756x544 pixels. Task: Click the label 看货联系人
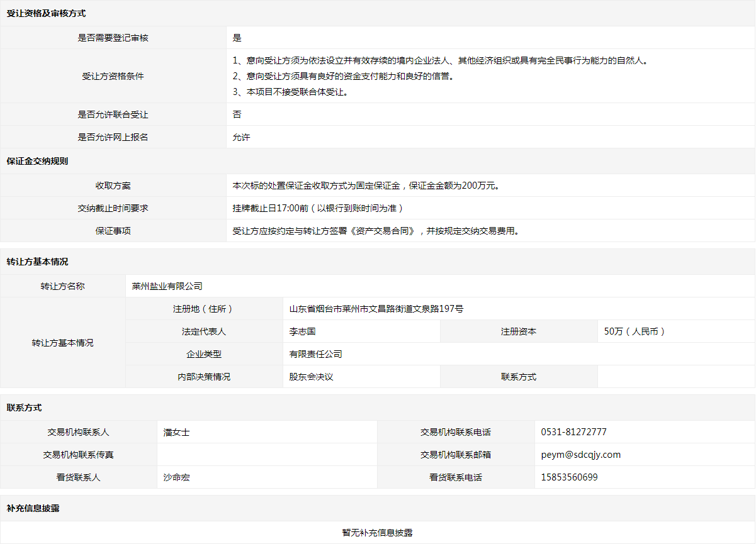pyautogui.click(x=79, y=477)
